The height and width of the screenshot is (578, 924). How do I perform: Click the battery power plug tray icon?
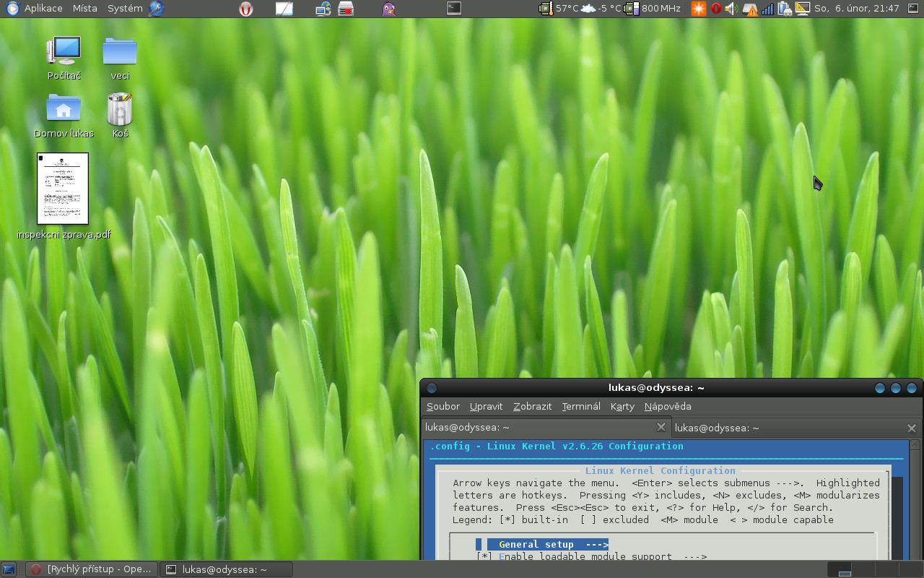[785, 9]
